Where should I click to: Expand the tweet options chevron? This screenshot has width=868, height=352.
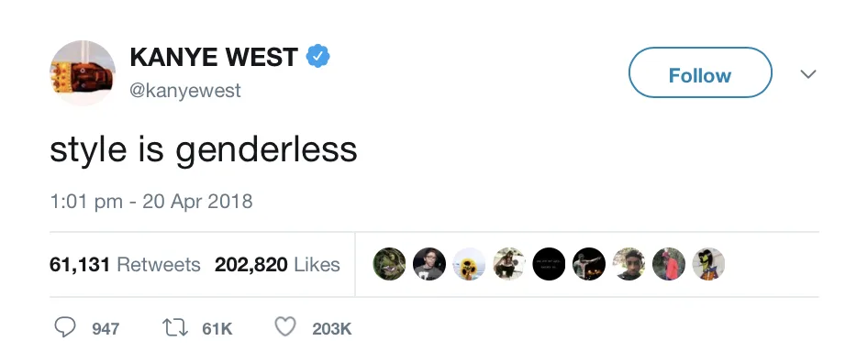808,73
